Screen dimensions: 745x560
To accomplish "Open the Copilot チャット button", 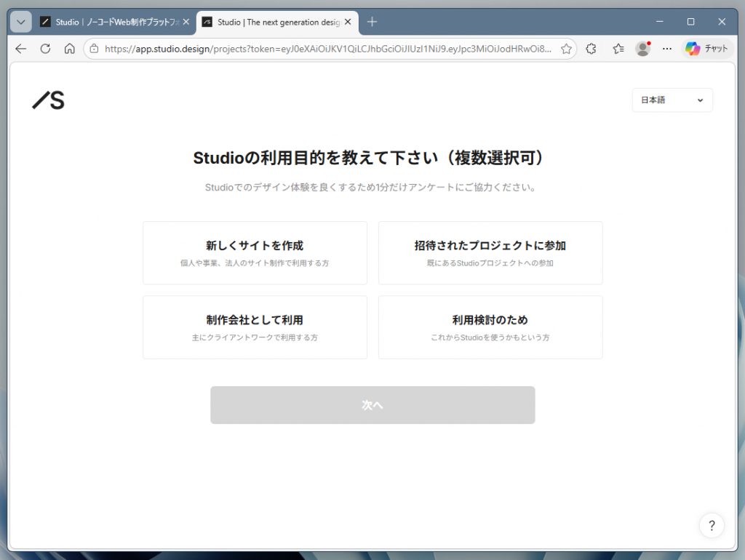I will click(x=706, y=49).
